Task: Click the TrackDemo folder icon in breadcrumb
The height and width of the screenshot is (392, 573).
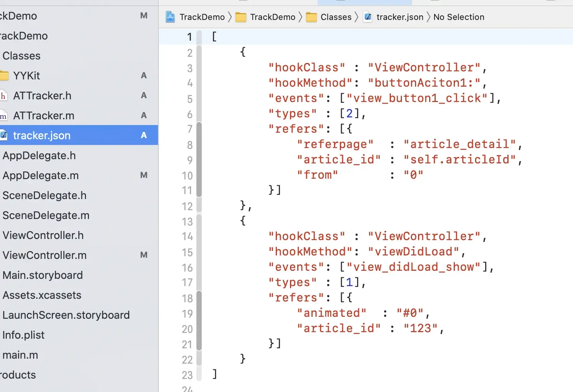Action: (x=241, y=17)
